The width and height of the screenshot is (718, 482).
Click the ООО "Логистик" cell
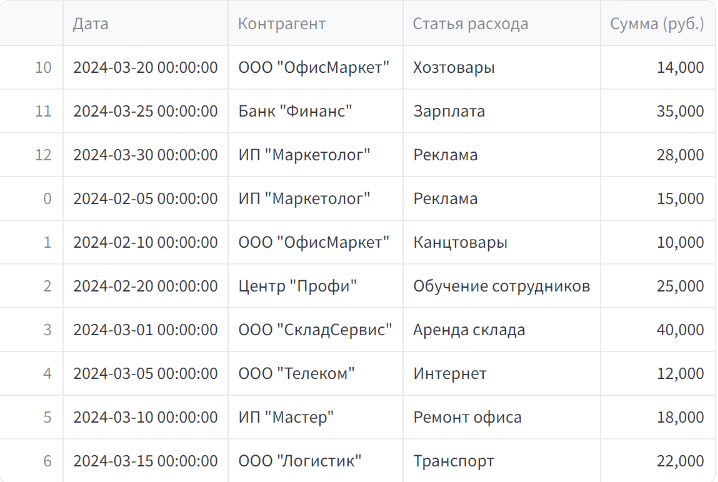[315, 460]
